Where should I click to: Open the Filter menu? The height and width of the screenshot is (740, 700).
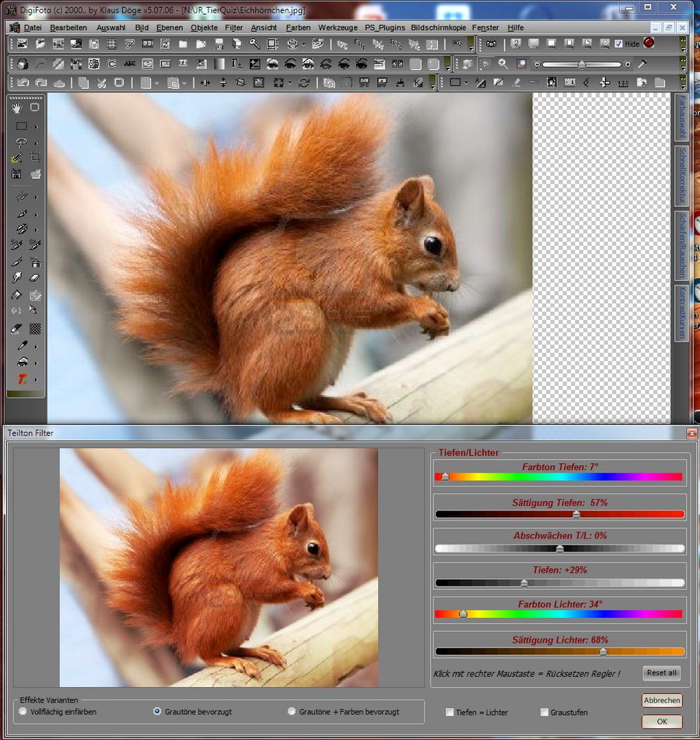(x=233, y=27)
